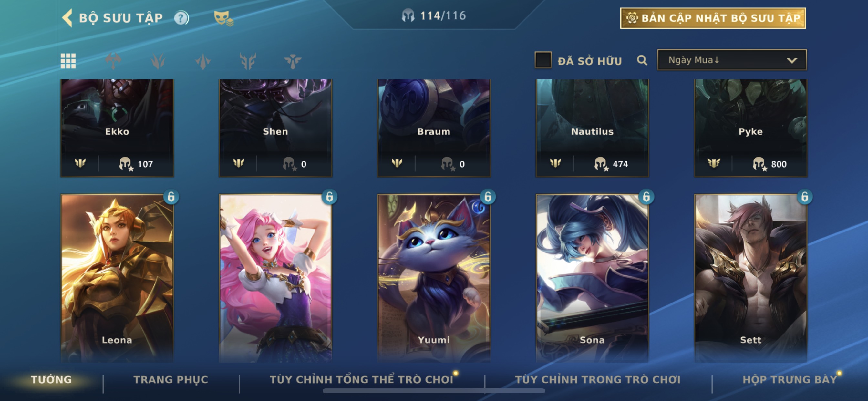Screen dimensions: 868x401
Task: Click the Bản Cập Nhật Bộ Sưu Tập button
Action: (713, 18)
